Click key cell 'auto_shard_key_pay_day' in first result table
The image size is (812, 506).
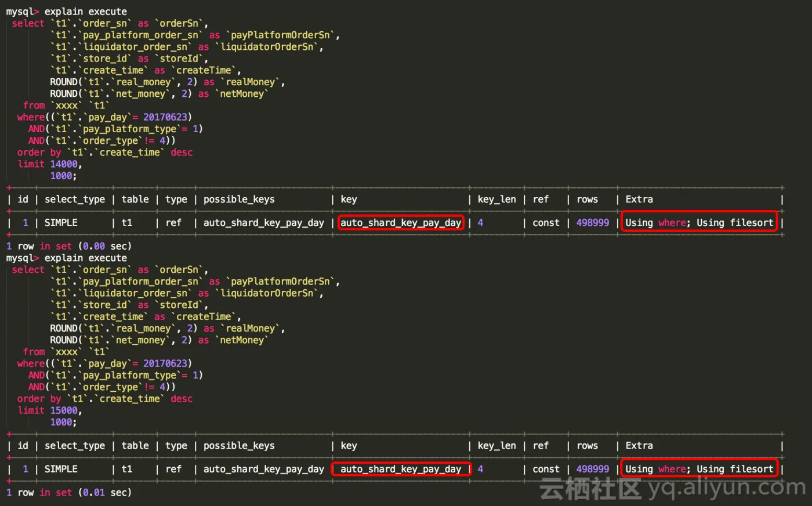401,223
